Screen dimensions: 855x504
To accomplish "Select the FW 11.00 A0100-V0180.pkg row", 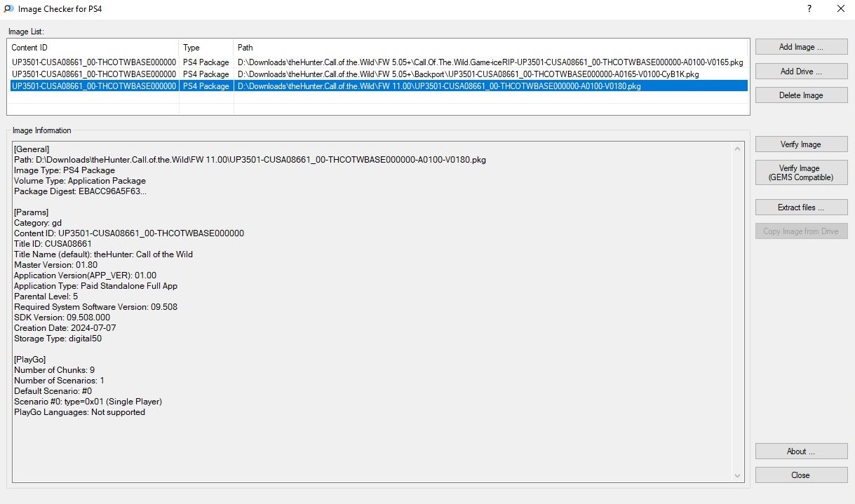I will click(377, 86).
